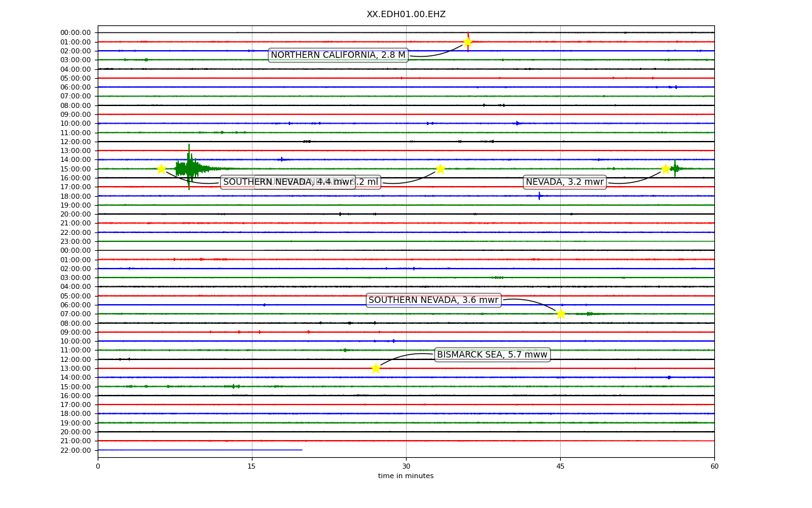This screenshot has width=812, height=508.
Task: Select the BISMARCK SEA, 5.7 mww label
Action: pos(492,355)
